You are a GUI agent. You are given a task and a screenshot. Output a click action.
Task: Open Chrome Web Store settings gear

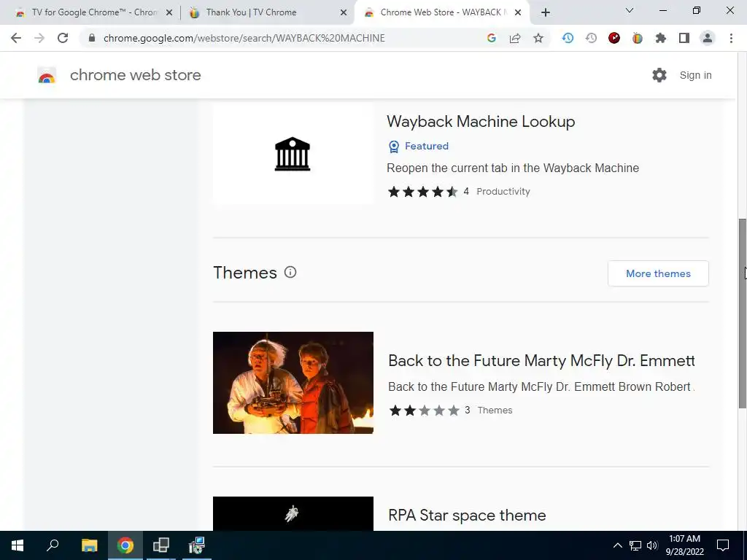point(659,75)
